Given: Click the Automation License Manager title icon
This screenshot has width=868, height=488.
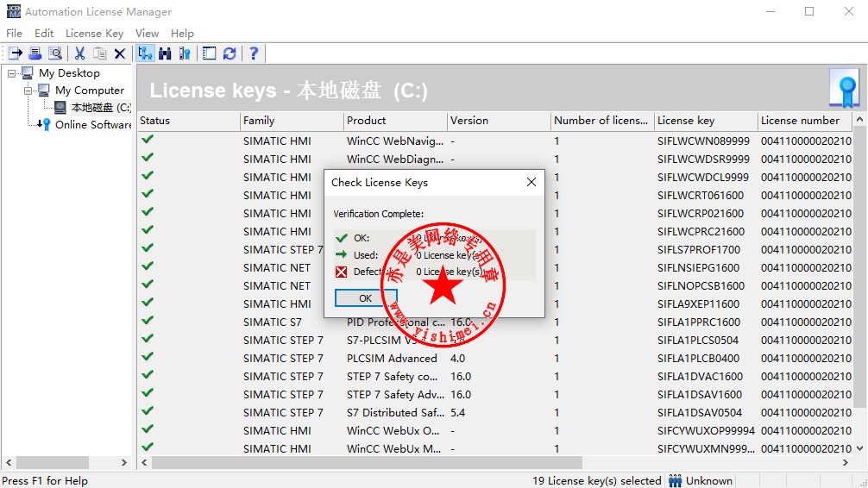Looking at the screenshot, I should pos(13,11).
